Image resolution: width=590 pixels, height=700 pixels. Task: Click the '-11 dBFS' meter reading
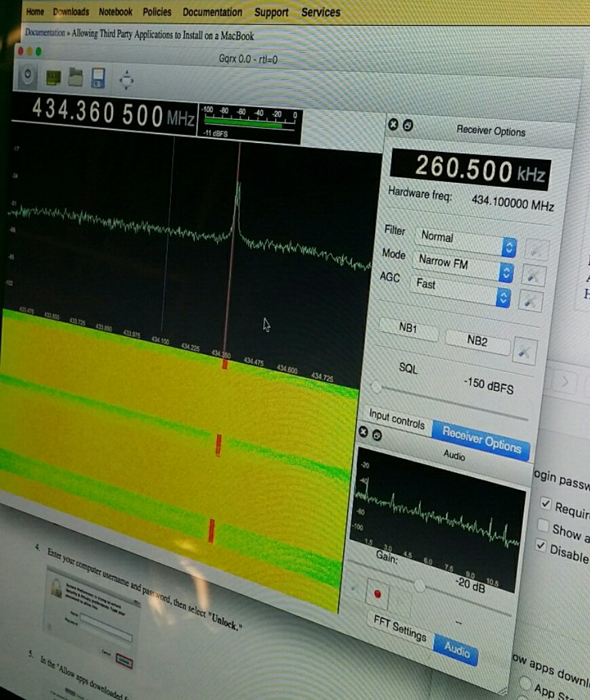click(215, 133)
